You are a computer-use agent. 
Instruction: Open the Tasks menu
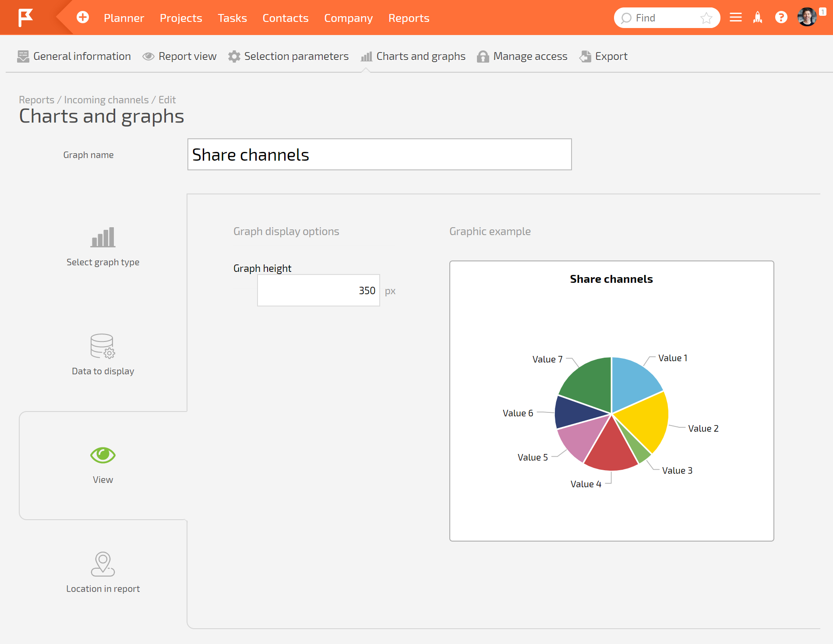[x=233, y=18]
